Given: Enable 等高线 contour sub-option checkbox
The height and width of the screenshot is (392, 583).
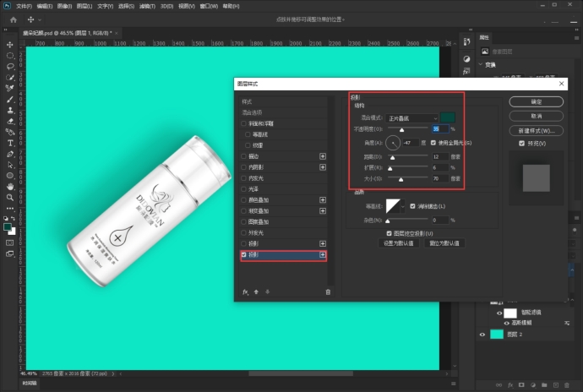Looking at the screenshot, I should point(248,134).
